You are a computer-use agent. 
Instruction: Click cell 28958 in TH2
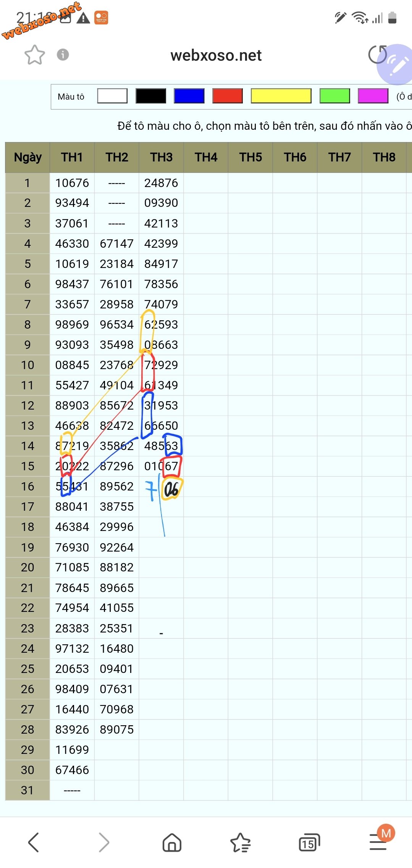click(x=117, y=304)
